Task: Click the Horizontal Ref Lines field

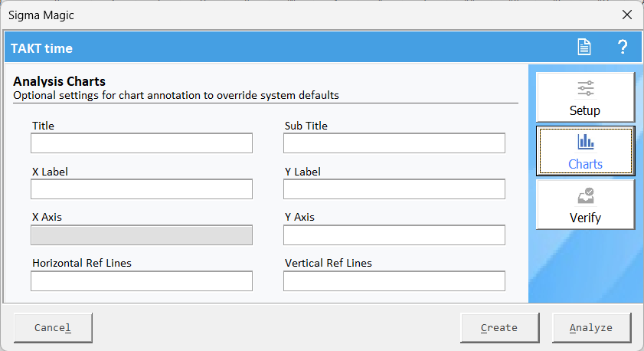Action: coord(142,281)
